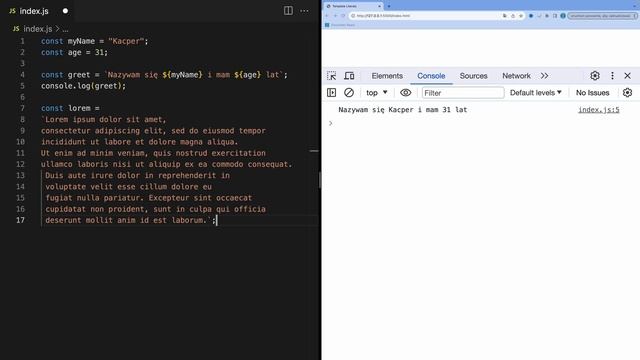640x360 pixels.
Task: Focus the console Filter field
Action: pyautogui.click(x=463, y=93)
